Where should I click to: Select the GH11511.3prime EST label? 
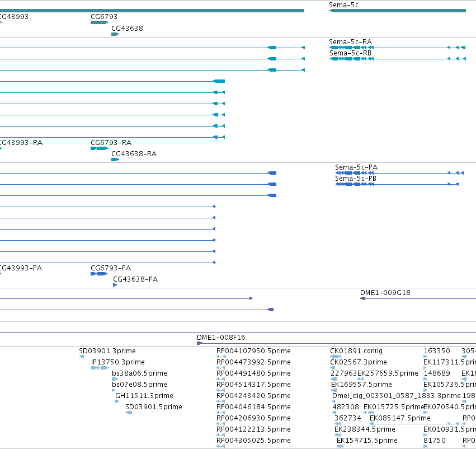pyautogui.click(x=144, y=396)
